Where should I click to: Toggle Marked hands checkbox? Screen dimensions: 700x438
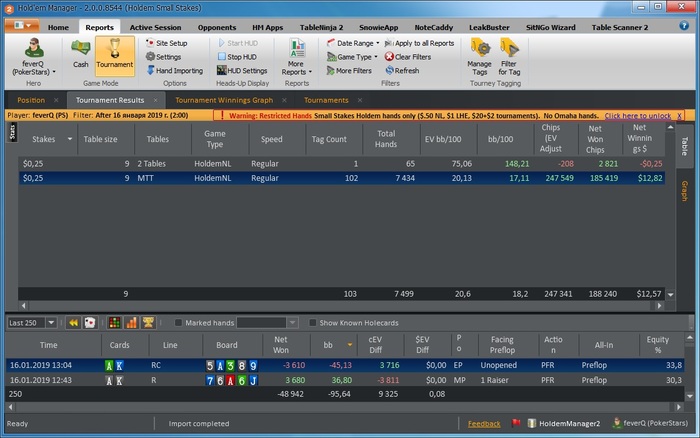point(178,323)
